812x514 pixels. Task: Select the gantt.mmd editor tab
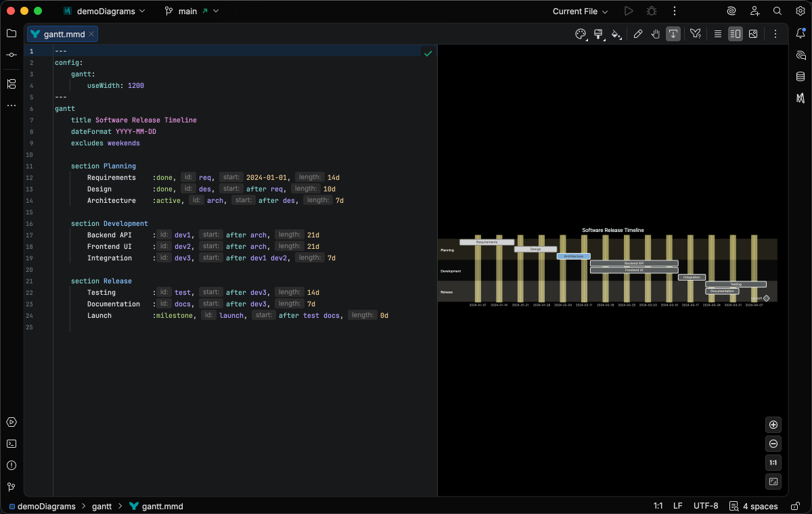pyautogui.click(x=64, y=34)
